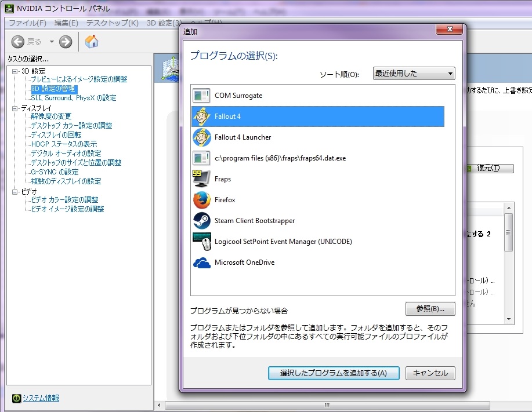The image size is (532, 412).
Task: Select プレビューによるイメージ設定の調整 tree item
Action: pos(79,79)
